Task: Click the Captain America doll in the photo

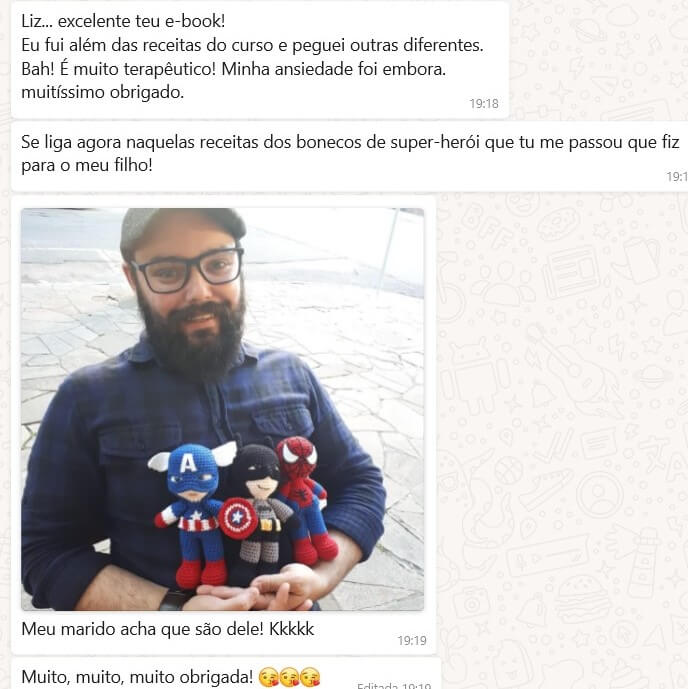Action: (x=193, y=510)
